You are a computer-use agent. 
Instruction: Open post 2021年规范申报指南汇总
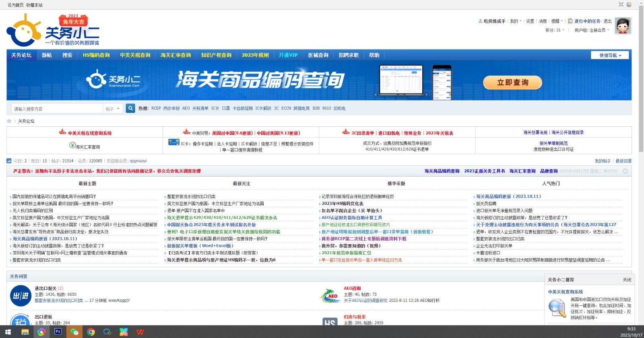(346, 253)
